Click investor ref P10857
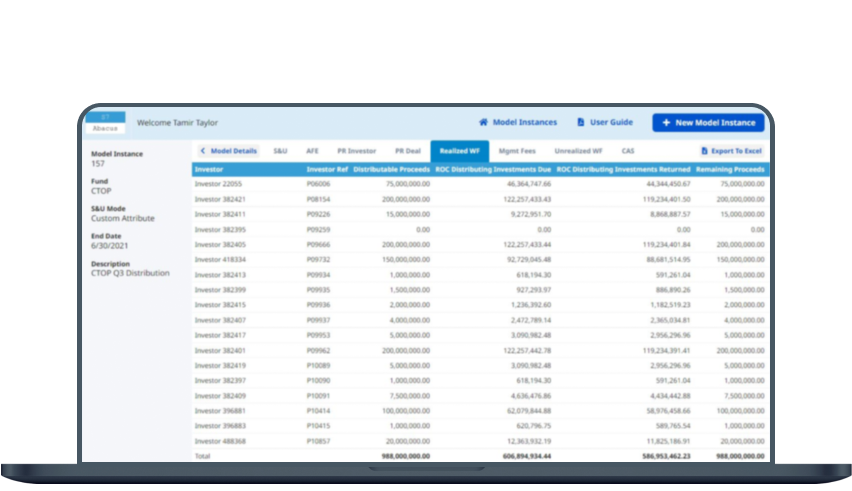852x491 pixels. (318, 442)
